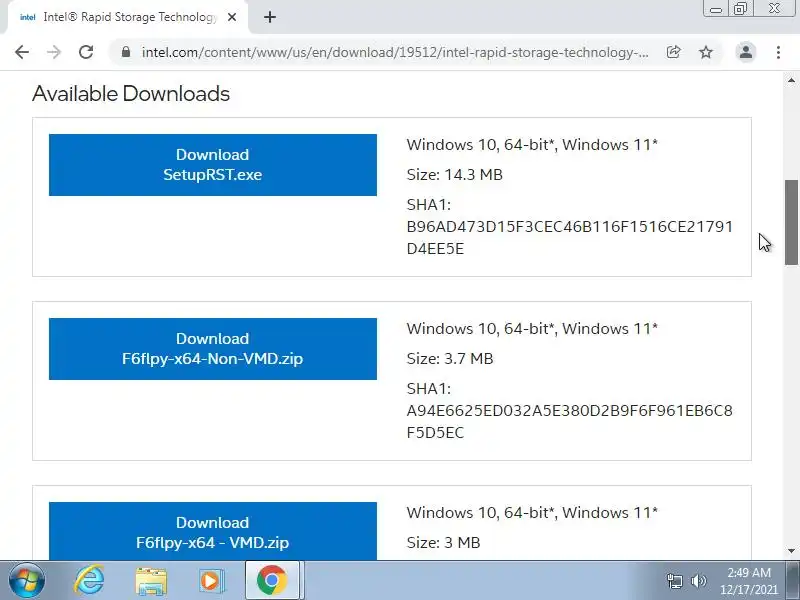Open the Windows Start menu
The image size is (800, 600).
click(x=26, y=580)
